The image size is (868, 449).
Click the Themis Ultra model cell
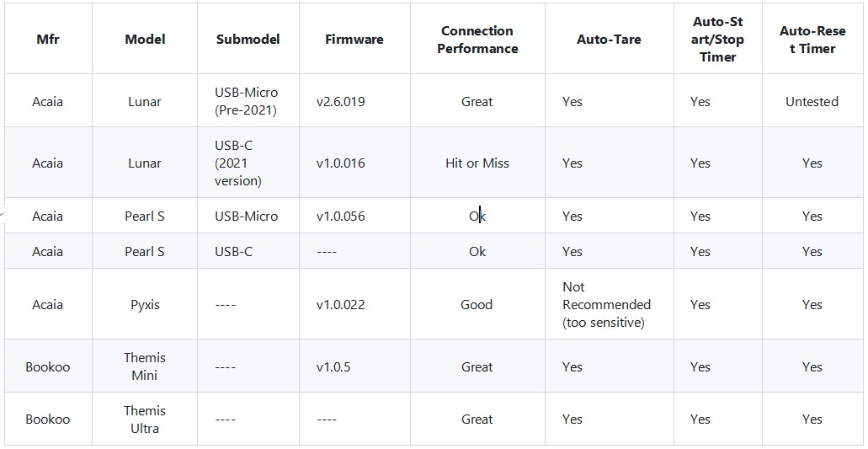tap(145, 420)
